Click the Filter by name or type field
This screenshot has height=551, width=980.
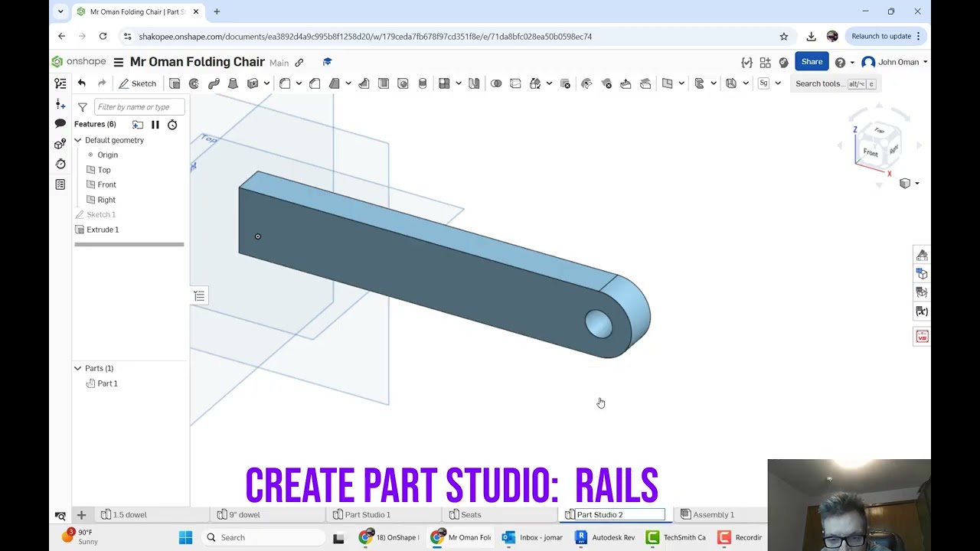click(x=139, y=107)
